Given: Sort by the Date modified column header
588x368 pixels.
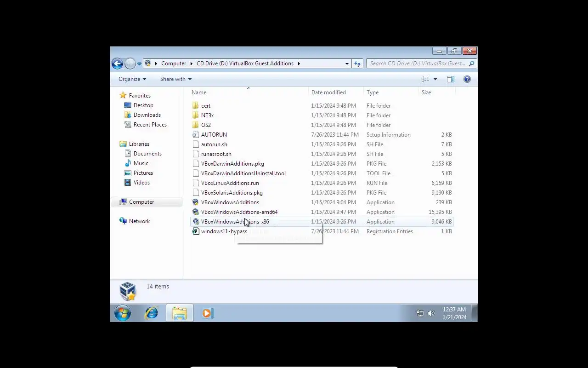Looking at the screenshot, I should (x=328, y=92).
